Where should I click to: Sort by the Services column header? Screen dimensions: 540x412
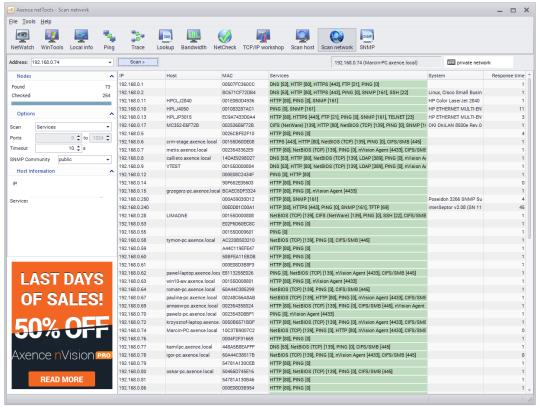click(x=348, y=75)
